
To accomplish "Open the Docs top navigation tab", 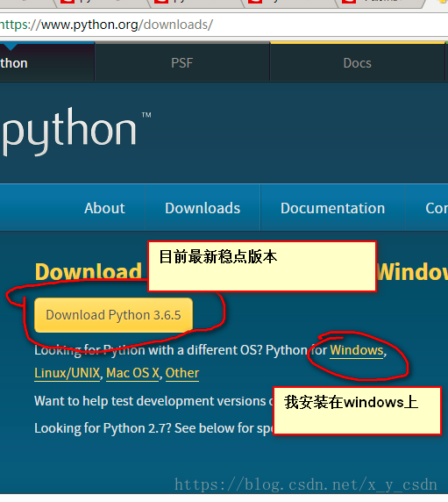I will pos(357,63).
